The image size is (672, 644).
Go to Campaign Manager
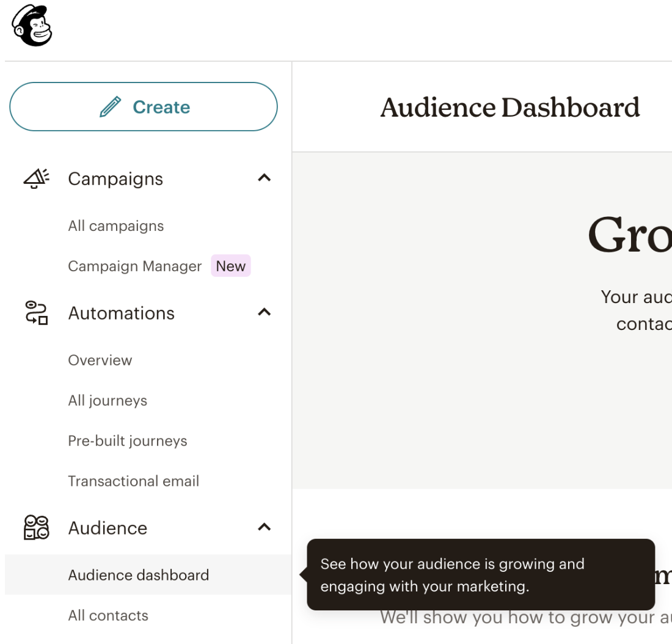134,266
